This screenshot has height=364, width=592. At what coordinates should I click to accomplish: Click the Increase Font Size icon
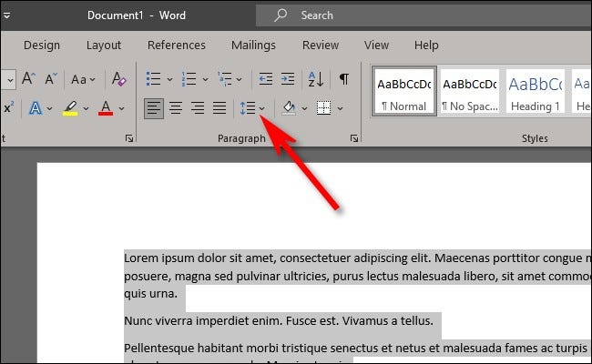[28, 79]
